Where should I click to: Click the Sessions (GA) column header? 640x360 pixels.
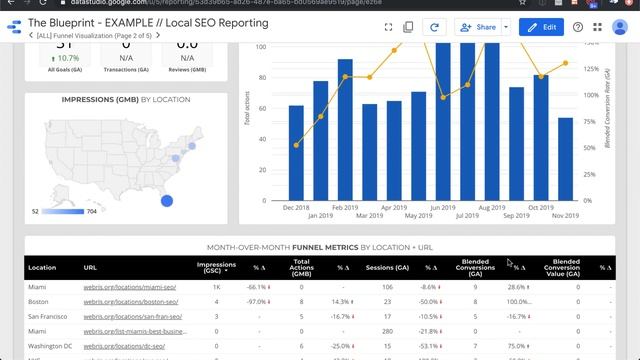click(x=387, y=268)
